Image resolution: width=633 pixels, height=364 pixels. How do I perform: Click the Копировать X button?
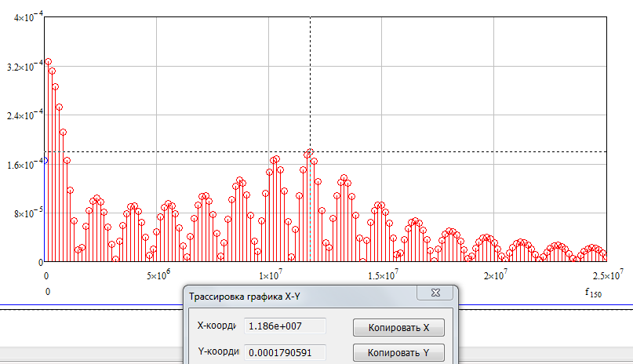pos(398,328)
